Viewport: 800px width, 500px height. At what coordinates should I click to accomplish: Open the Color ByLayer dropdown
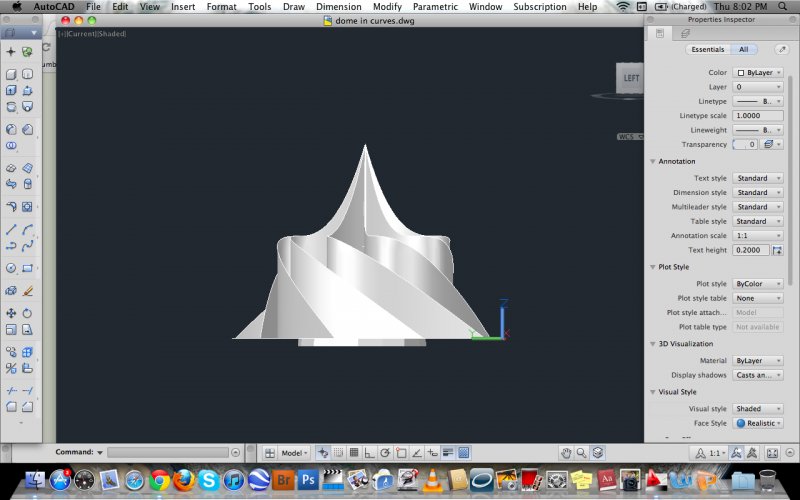758,73
